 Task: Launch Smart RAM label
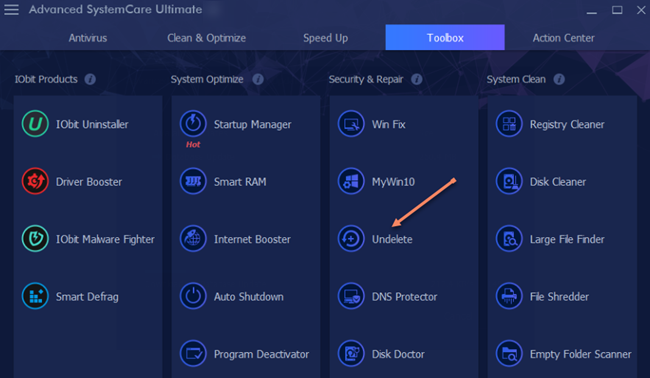(240, 182)
